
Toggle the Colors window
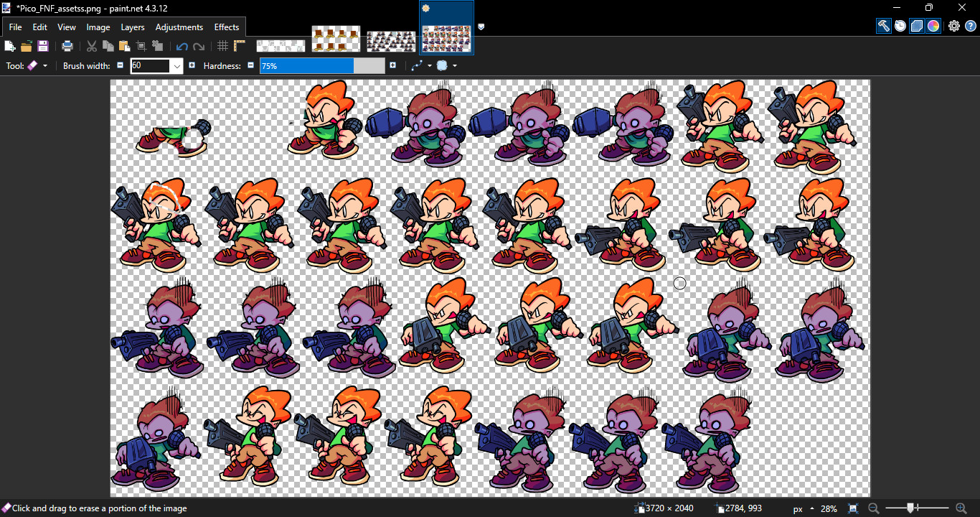pos(933,26)
